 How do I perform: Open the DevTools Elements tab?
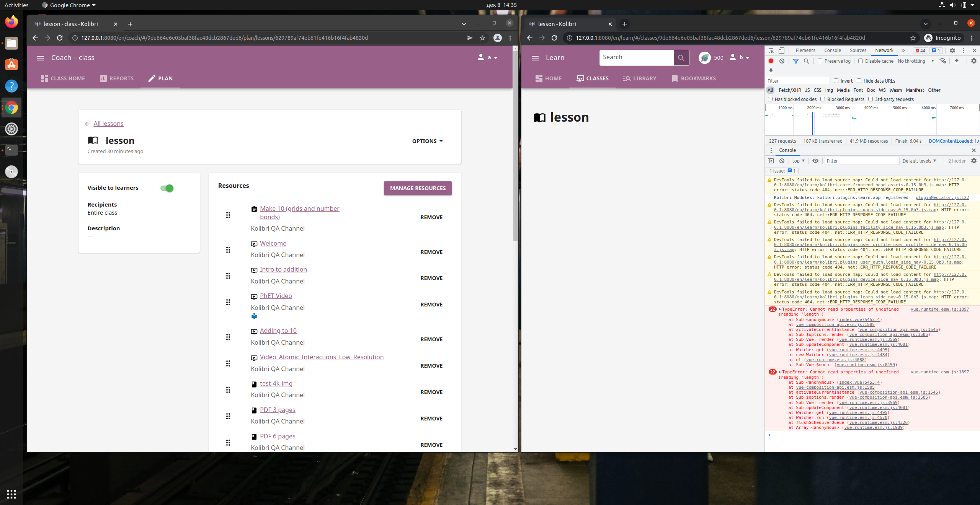(805, 50)
